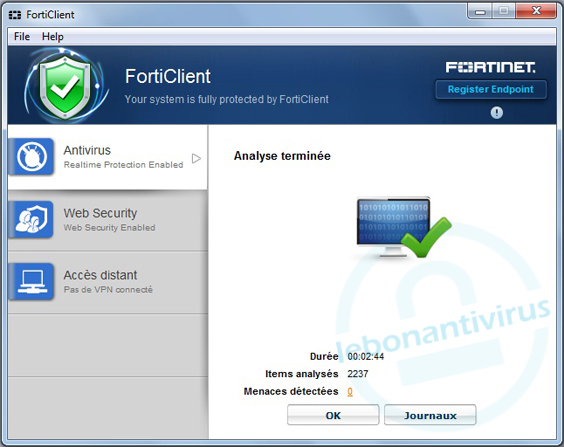Screen dimensions: 564x447
Task: Click the items analysed value 2237
Action: pos(358,374)
